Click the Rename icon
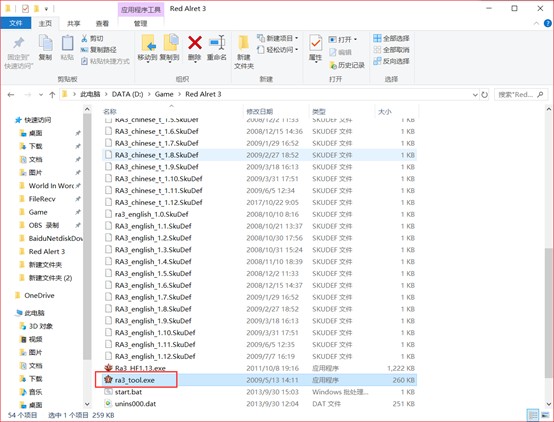 pos(217,43)
